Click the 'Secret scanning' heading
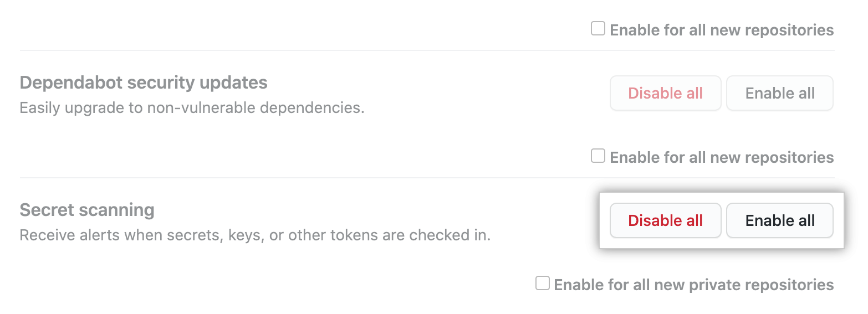This screenshot has width=868, height=314. pos(87,210)
